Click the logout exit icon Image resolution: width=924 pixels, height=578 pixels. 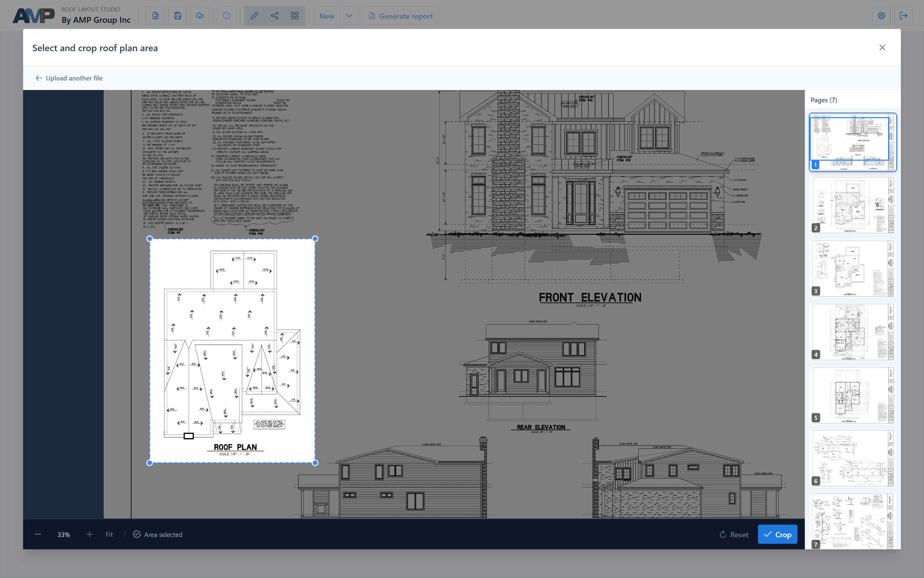pyautogui.click(x=903, y=16)
